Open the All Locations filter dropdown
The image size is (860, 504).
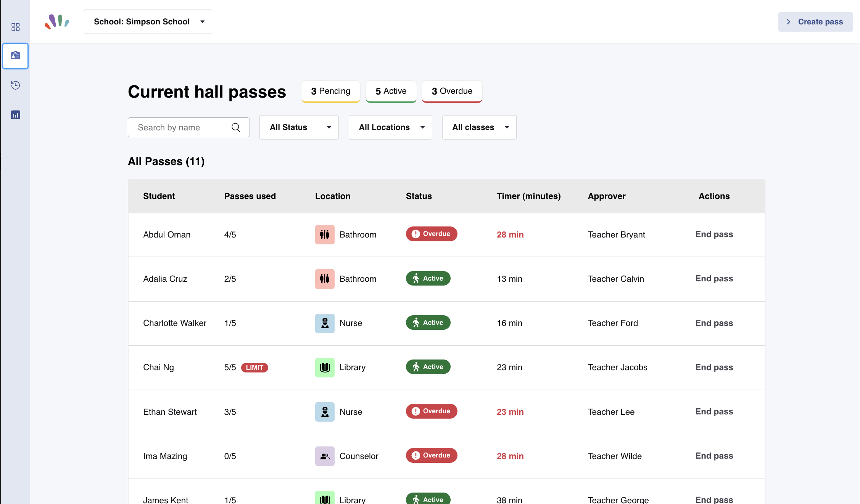coord(390,127)
